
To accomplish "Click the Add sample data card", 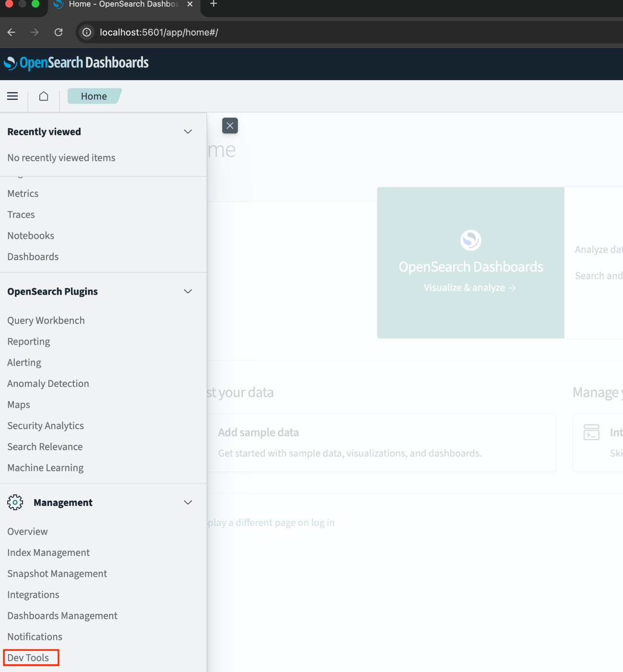I will coord(382,443).
